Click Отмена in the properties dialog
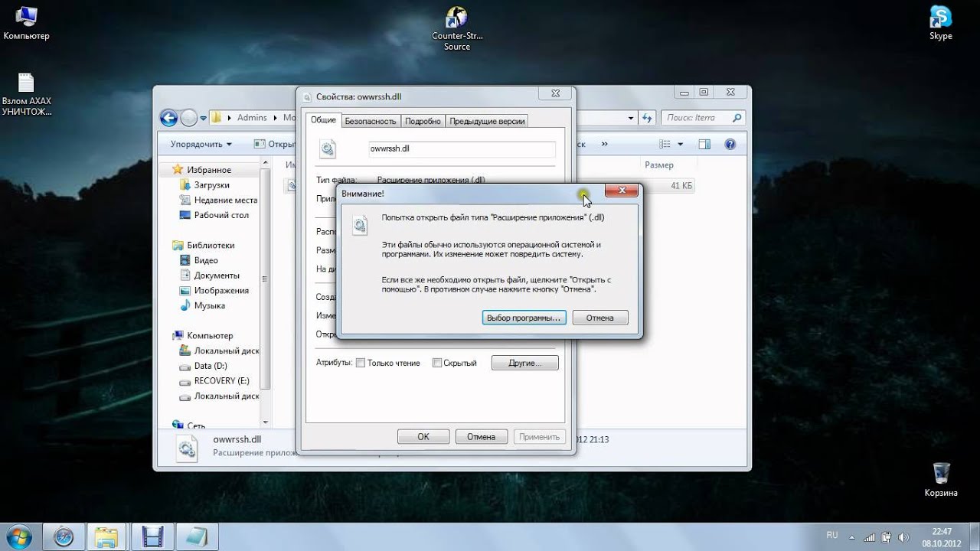Viewport: 980px width, 551px height. [482, 437]
